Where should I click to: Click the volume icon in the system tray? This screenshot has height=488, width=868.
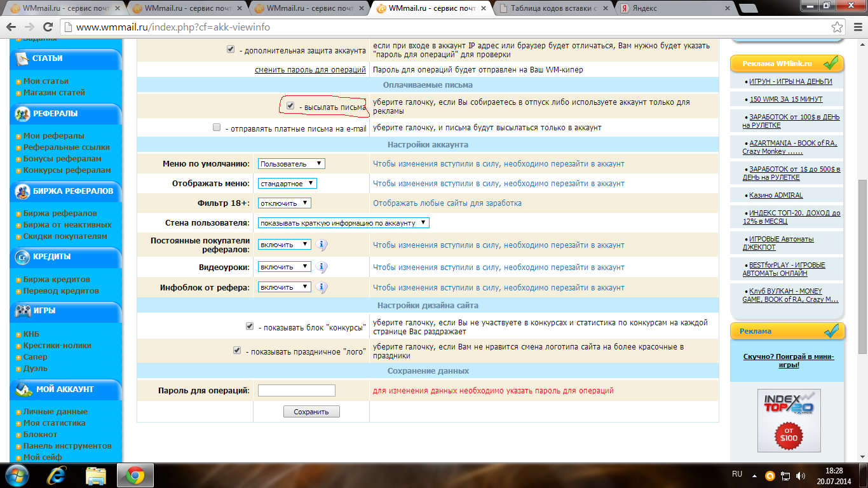pyautogui.click(x=802, y=475)
